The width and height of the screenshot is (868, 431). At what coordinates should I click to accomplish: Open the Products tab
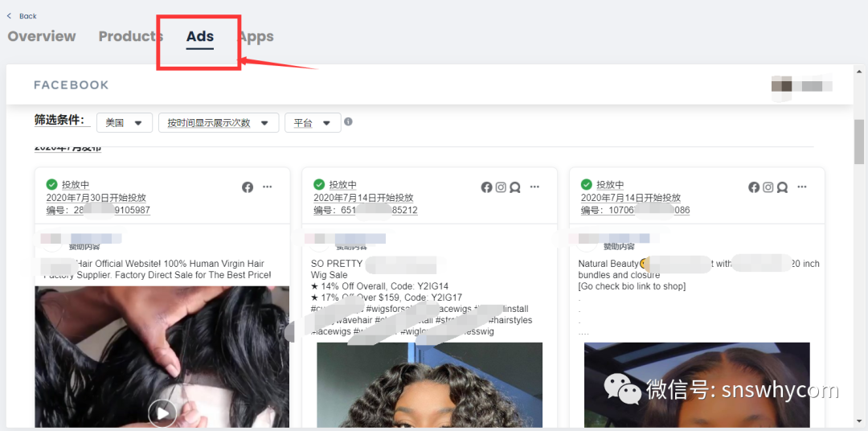[131, 36]
